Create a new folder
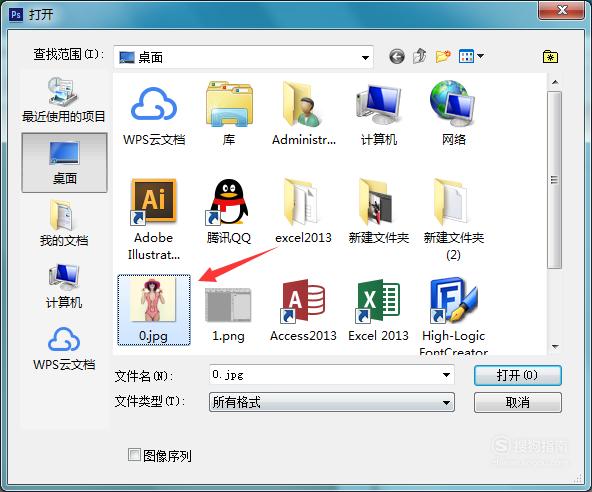The image size is (592, 492). (x=443, y=56)
